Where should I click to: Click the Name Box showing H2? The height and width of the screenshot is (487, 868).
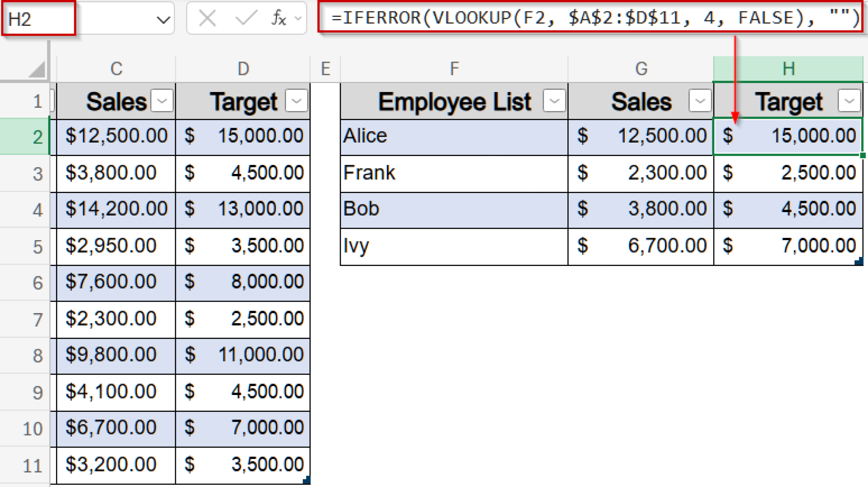click(x=38, y=18)
